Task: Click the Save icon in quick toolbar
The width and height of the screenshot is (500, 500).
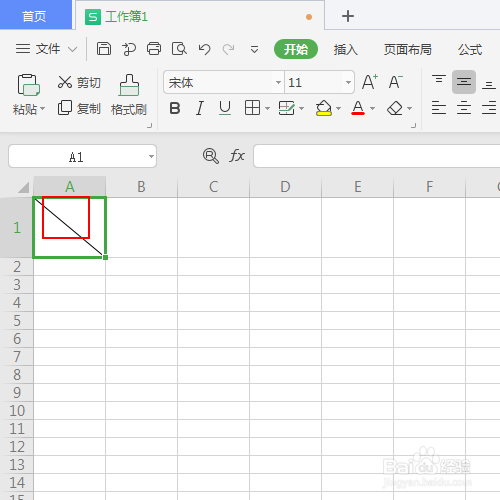Action: tap(104, 49)
